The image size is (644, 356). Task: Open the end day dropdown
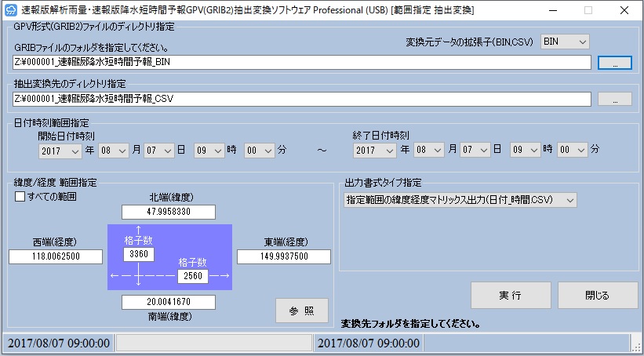pyautogui.click(x=475, y=150)
